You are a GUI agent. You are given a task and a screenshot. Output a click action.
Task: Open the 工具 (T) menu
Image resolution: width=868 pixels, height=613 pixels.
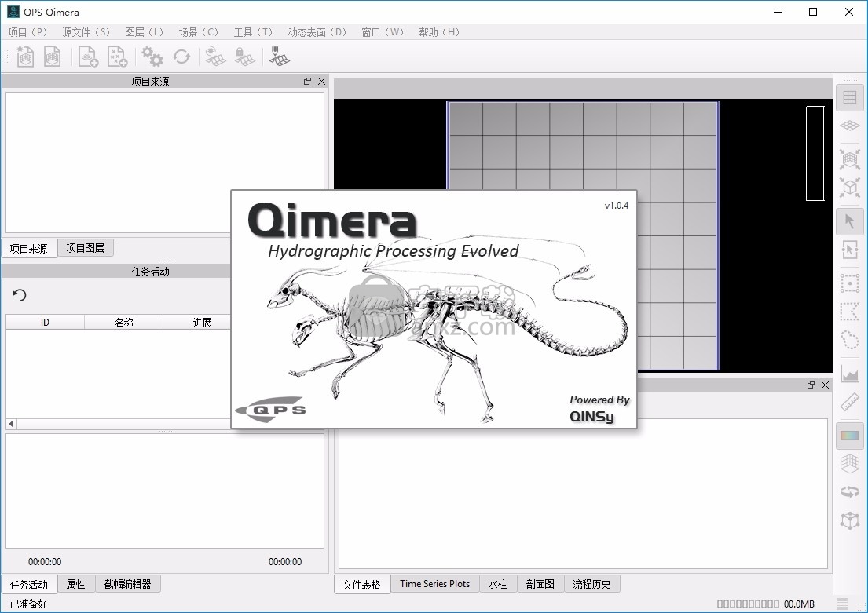click(253, 32)
